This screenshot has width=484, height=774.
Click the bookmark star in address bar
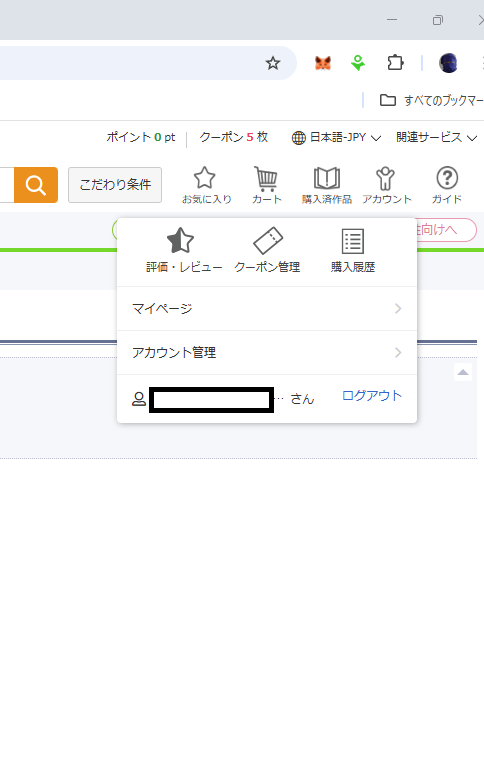coord(273,63)
